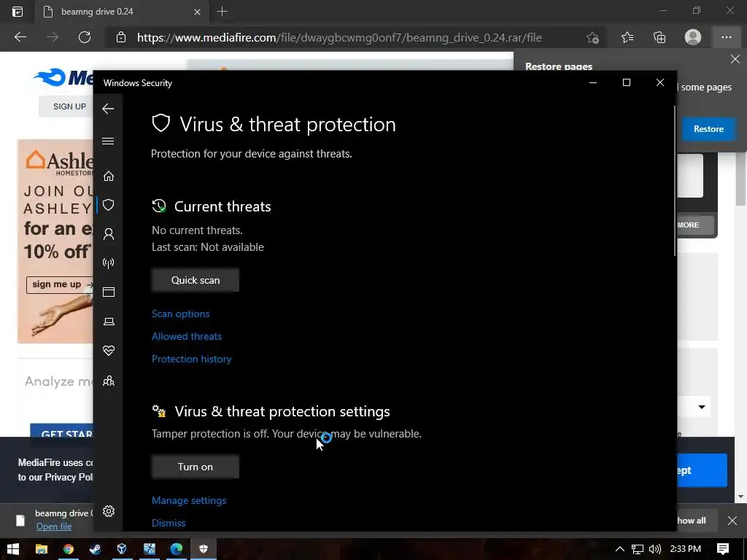Open Device security in the sidebar
This screenshot has width=747, height=560.
(x=109, y=322)
